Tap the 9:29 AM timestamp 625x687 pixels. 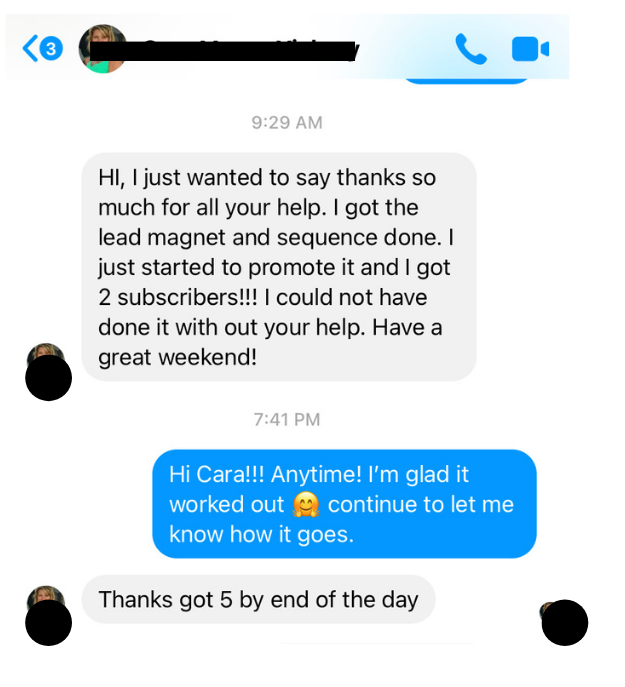click(287, 123)
